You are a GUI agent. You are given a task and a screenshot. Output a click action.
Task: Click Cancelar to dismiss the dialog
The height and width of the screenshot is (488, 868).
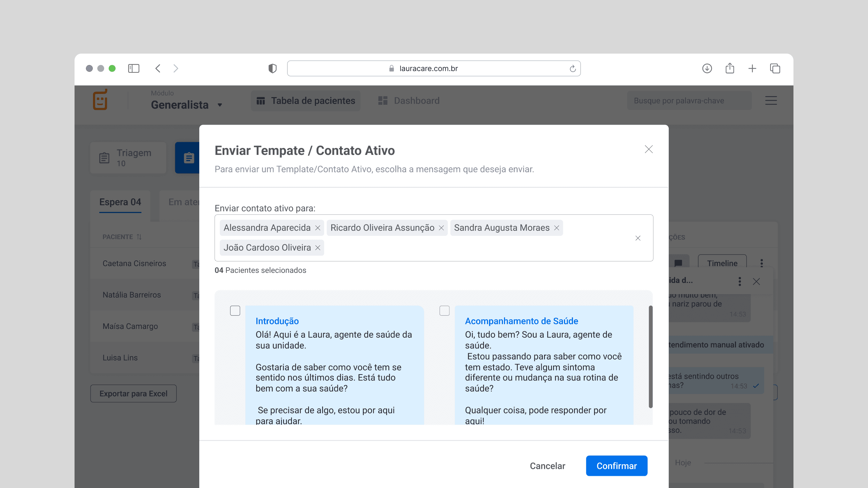pyautogui.click(x=547, y=466)
